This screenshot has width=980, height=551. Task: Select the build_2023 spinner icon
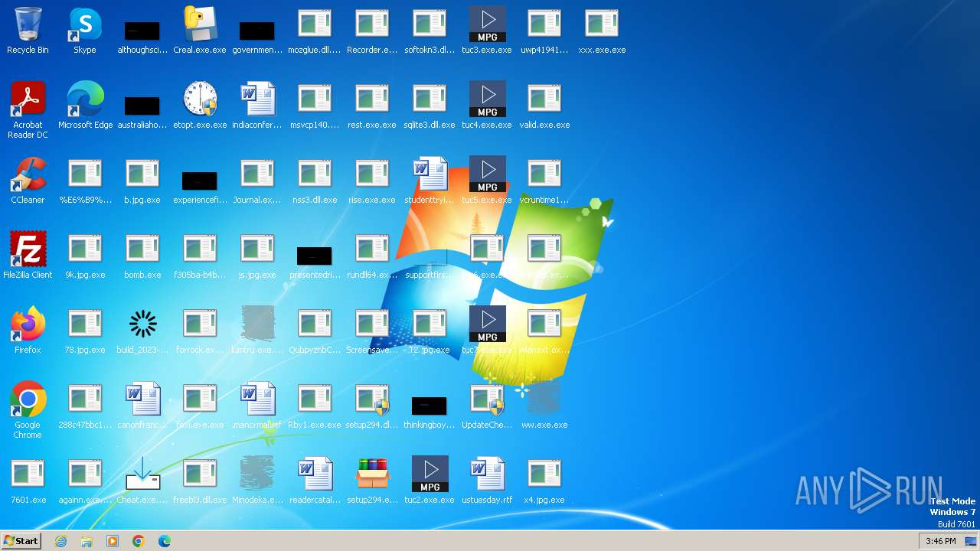coord(142,324)
